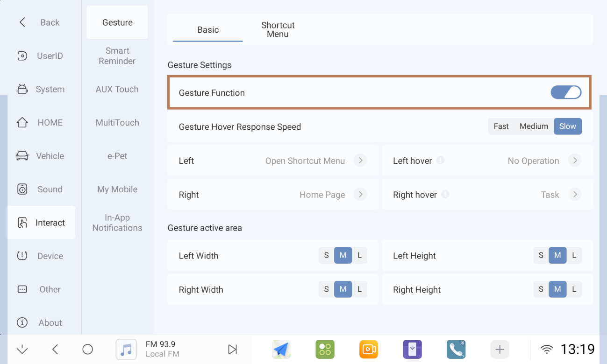Set Left Width to S

[326, 255]
